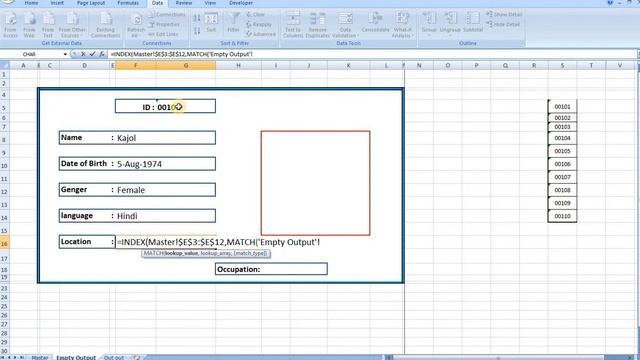Switch to the Insert ribbon tab
This screenshot has width=640, height=360.
pos(57,3)
